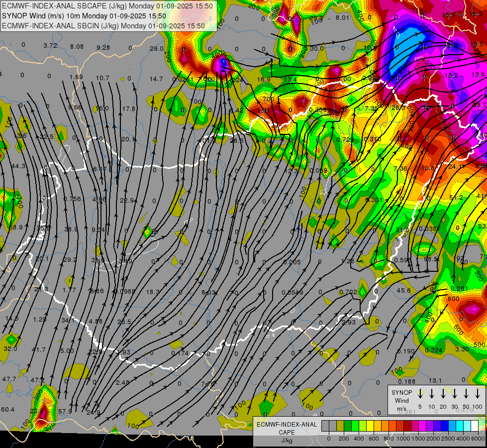
Task: Click the map value '45.6'
Action: pyautogui.click(x=404, y=290)
